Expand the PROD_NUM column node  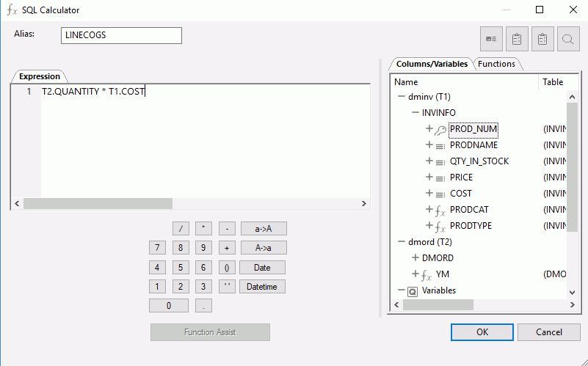click(429, 128)
